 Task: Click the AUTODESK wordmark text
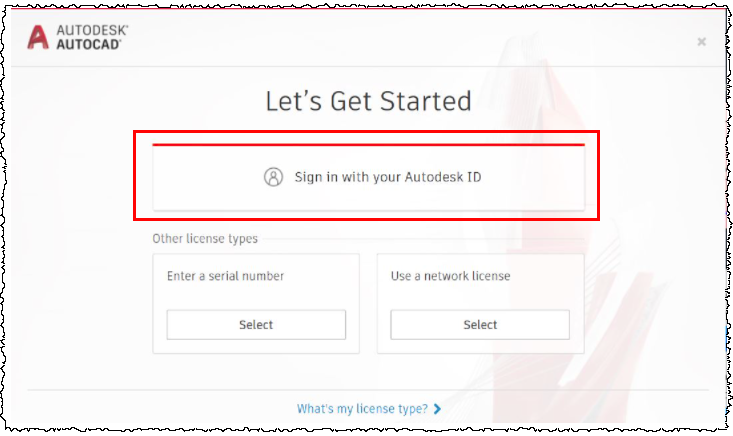coord(91,30)
